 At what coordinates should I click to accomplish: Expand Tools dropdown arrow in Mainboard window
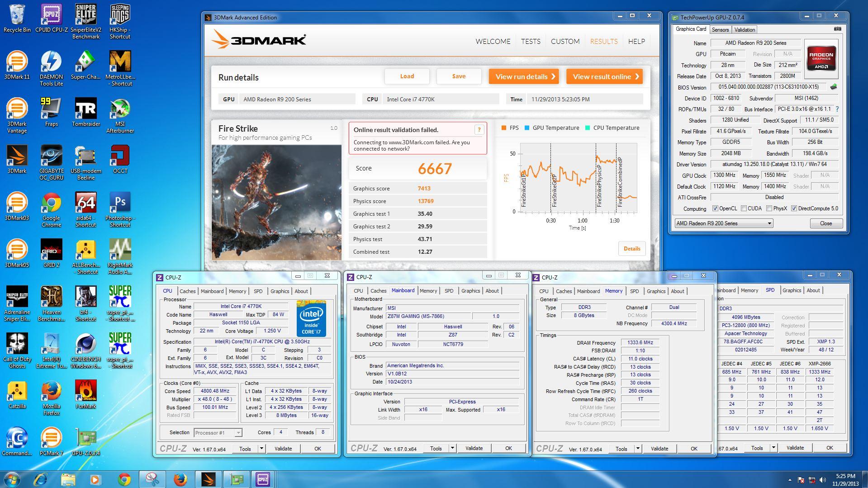click(x=452, y=448)
